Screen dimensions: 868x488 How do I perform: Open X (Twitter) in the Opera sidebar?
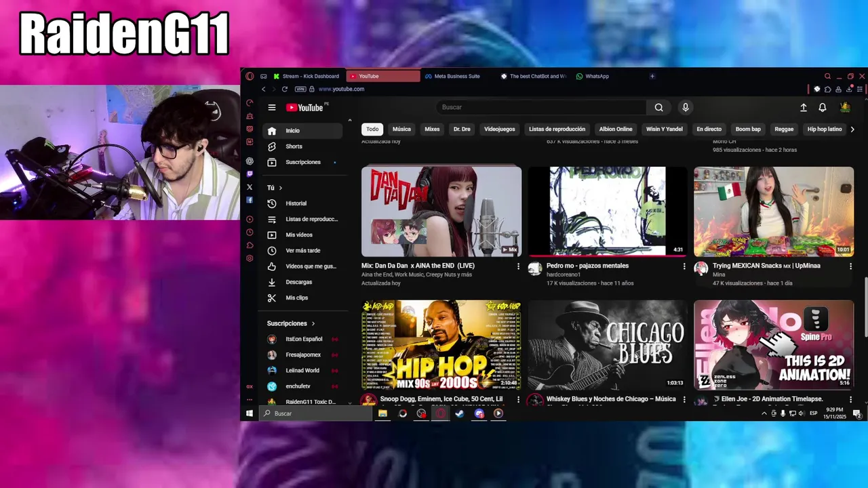click(250, 187)
